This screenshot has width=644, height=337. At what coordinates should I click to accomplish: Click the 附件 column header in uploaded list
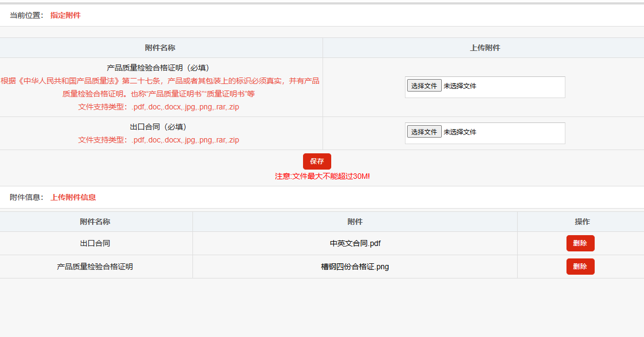355,222
